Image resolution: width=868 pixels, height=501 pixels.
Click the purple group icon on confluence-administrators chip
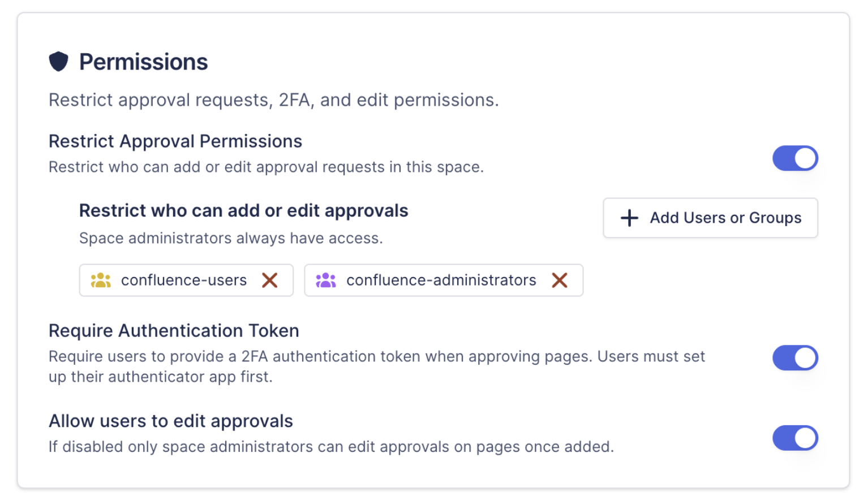pos(325,280)
